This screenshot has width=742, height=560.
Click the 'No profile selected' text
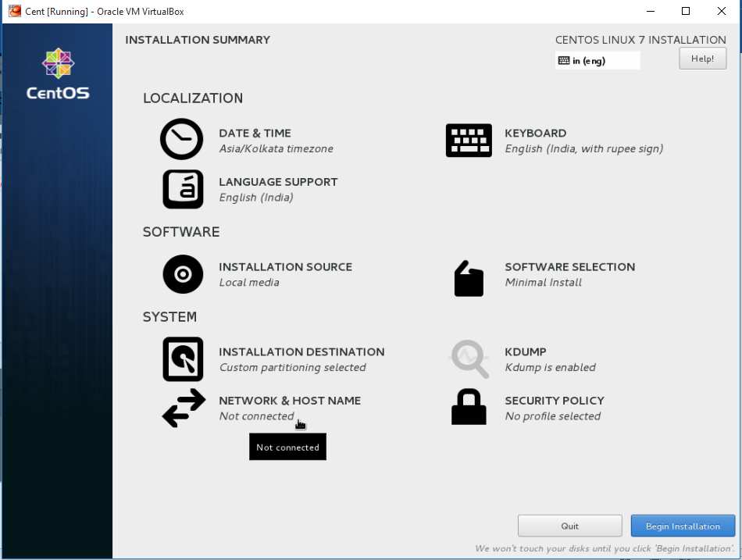[553, 416]
